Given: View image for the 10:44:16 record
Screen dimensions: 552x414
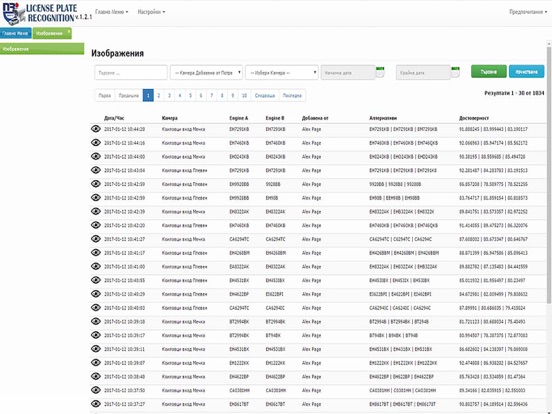Looking at the screenshot, I should tap(96, 143).
